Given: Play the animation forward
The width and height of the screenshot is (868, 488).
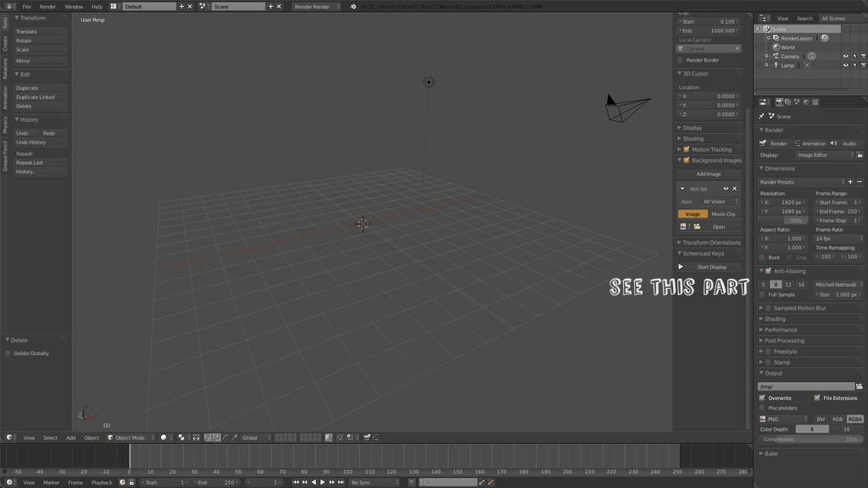Looking at the screenshot, I should 323,482.
